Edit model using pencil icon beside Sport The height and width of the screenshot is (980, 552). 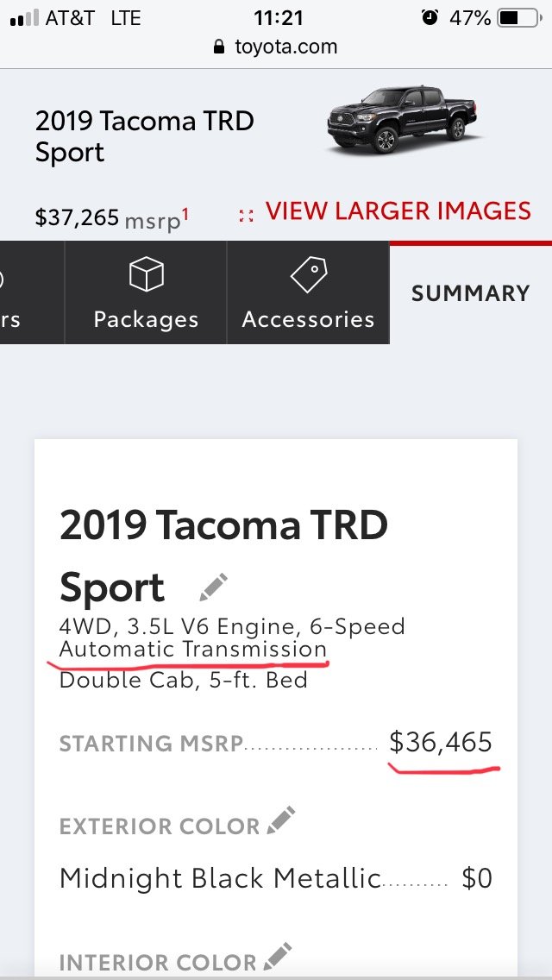tap(213, 587)
